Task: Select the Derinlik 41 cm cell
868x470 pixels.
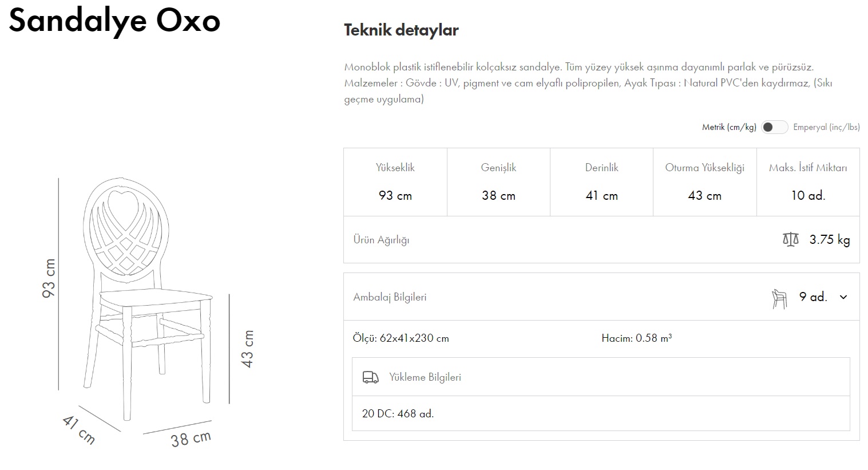Action: point(601,182)
